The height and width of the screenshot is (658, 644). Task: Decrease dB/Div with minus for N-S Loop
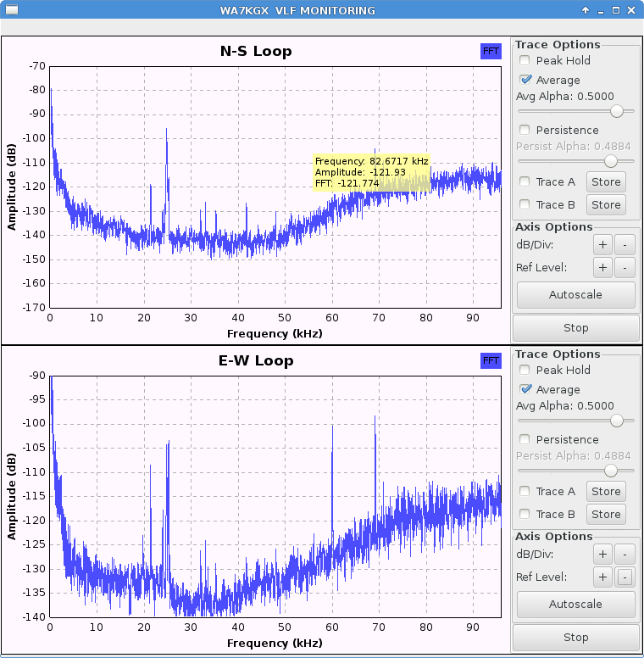pyautogui.click(x=624, y=244)
